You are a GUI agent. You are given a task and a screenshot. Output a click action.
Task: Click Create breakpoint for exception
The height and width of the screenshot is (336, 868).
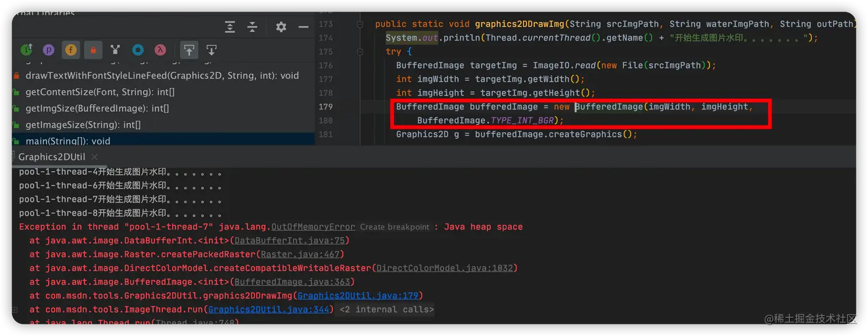(394, 227)
